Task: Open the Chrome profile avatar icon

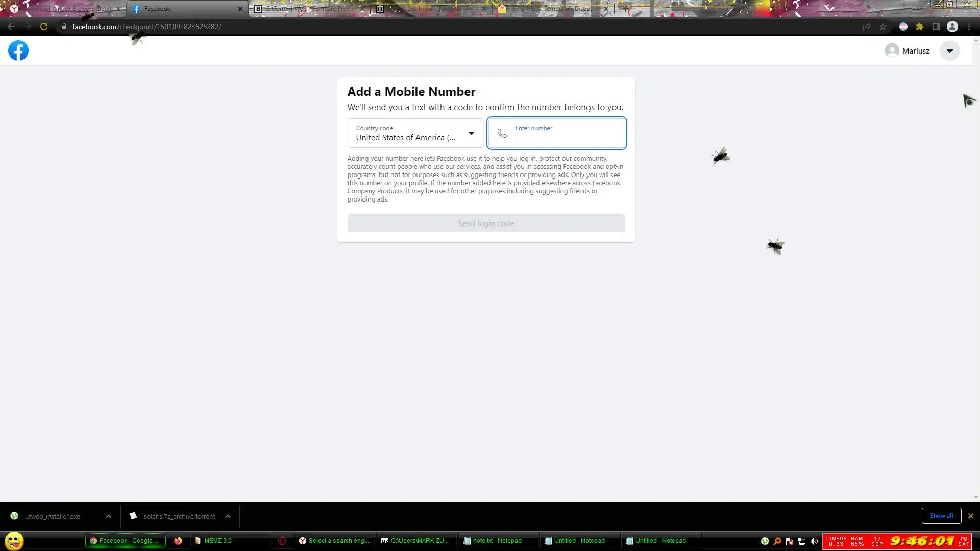Action: (952, 27)
